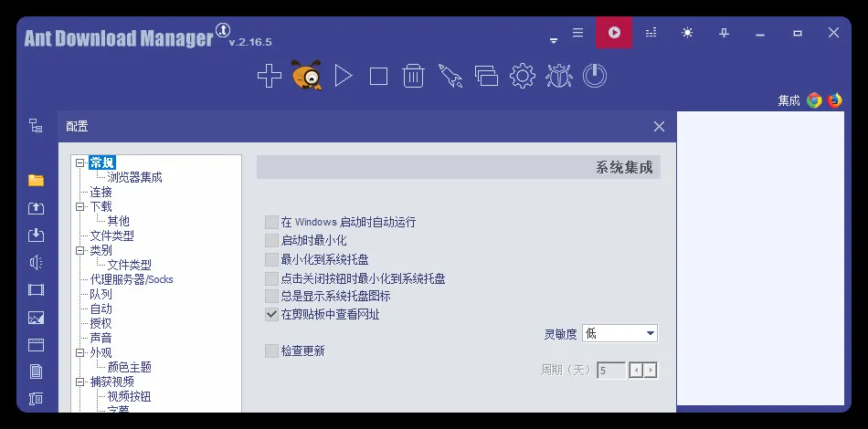Select 其他 under 下载

tap(118, 221)
